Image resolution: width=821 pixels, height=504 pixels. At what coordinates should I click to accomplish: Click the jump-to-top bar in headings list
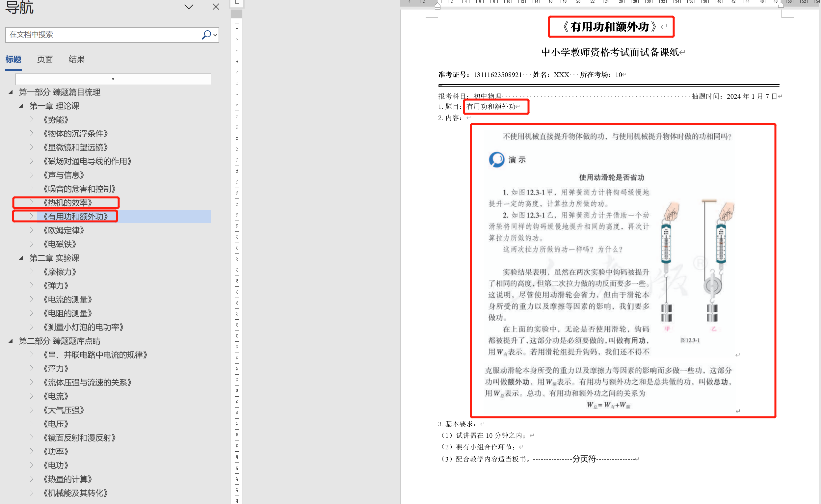click(113, 79)
